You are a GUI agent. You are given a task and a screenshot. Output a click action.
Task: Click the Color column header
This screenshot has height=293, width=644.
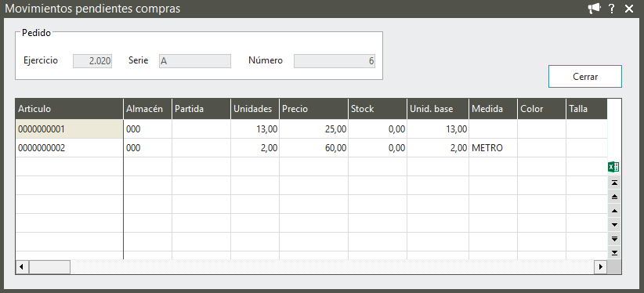(541, 109)
